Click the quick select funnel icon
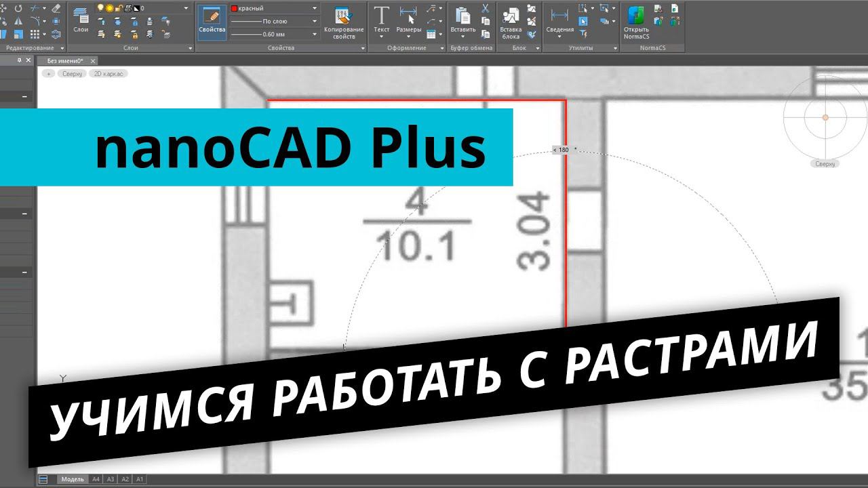This screenshot has width=868, height=488. coord(583,34)
